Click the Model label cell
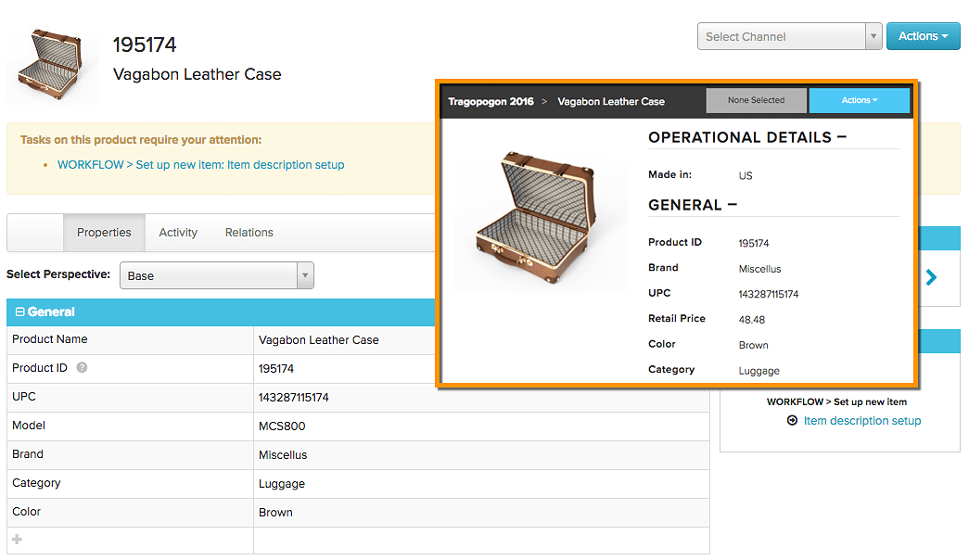The height and width of the screenshot is (560, 969). point(130,426)
